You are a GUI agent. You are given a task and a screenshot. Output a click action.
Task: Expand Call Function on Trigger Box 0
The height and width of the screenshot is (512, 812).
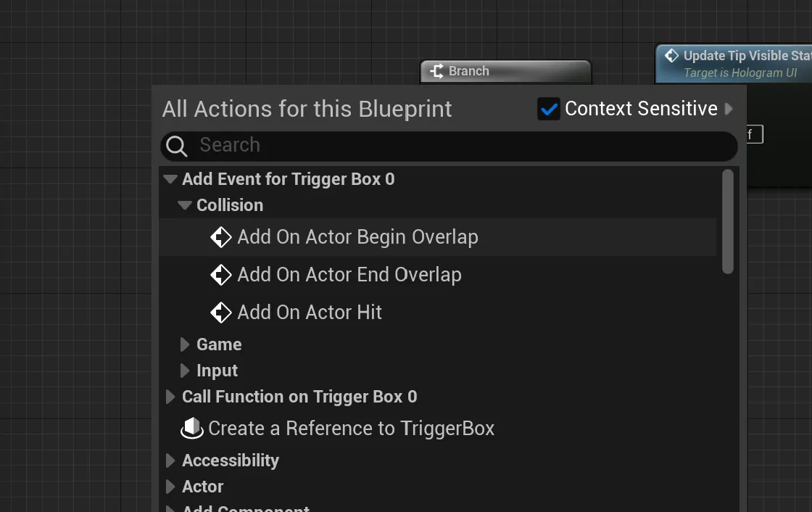[x=170, y=397]
